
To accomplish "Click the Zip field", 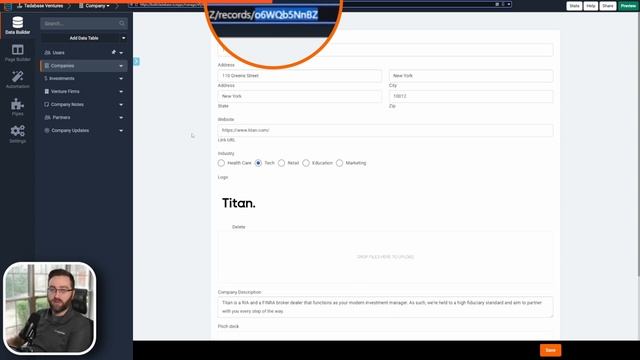I will (x=471, y=96).
